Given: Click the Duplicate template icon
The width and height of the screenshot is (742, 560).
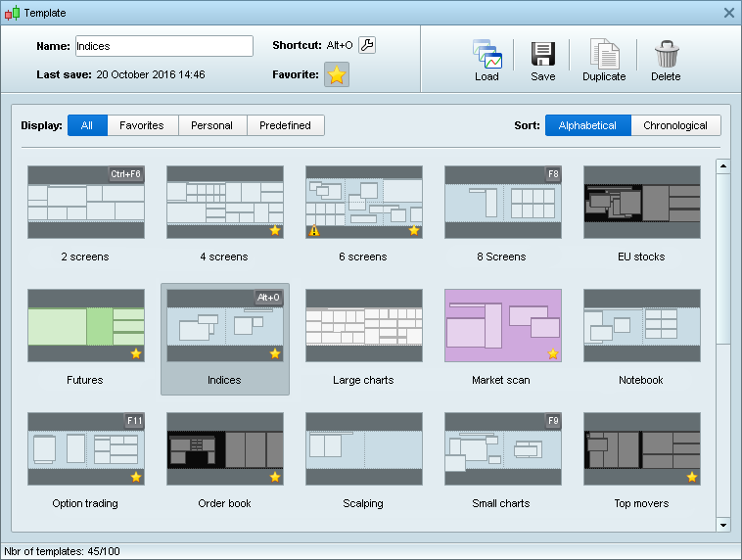Looking at the screenshot, I should pyautogui.click(x=604, y=55).
